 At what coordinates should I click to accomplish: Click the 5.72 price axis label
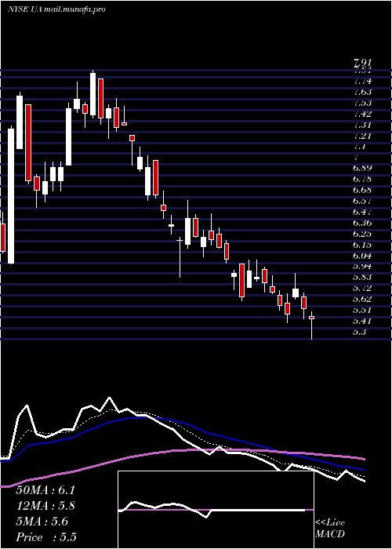pyautogui.click(x=362, y=288)
